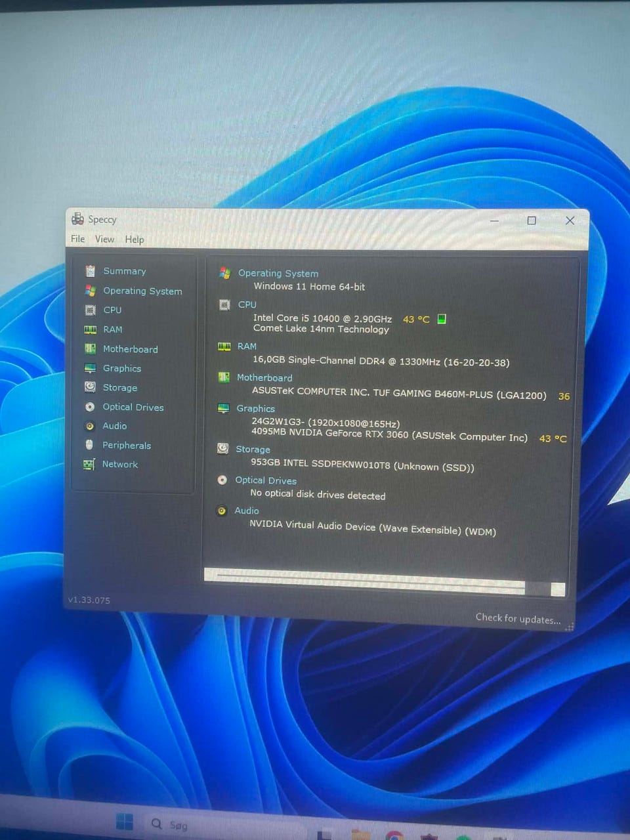The image size is (630, 840).
Task: Follow the CPU heading in summary panel
Action: [x=247, y=304]
